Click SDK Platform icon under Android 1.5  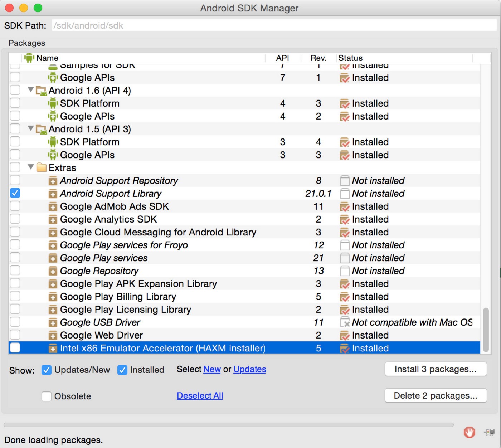53,142
